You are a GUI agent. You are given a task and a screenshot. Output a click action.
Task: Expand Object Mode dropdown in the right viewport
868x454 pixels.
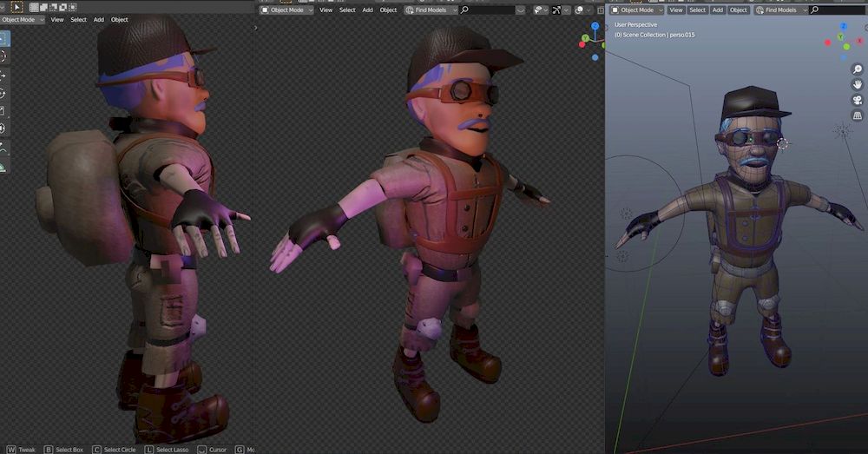click(x=636, y=10)
